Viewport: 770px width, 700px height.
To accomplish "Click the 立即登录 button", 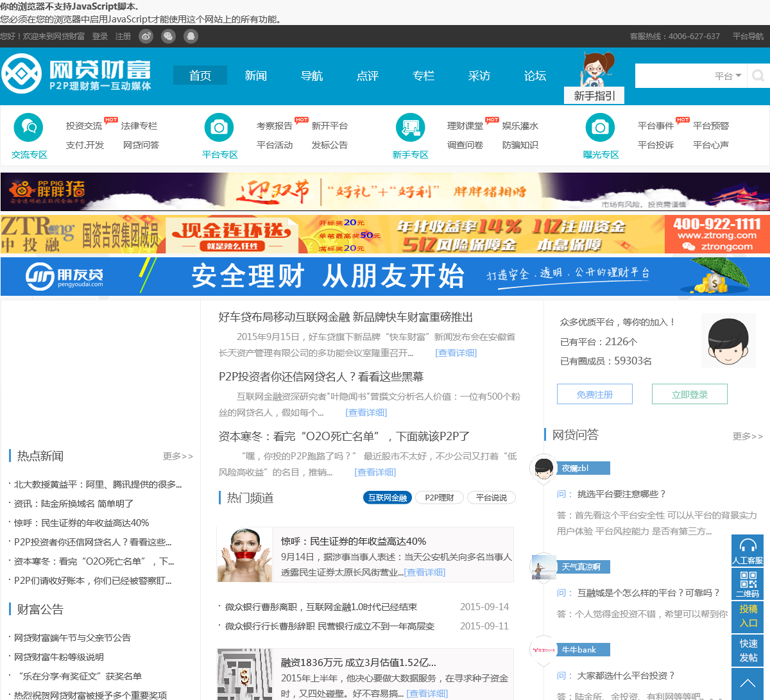I will point(690,394).
